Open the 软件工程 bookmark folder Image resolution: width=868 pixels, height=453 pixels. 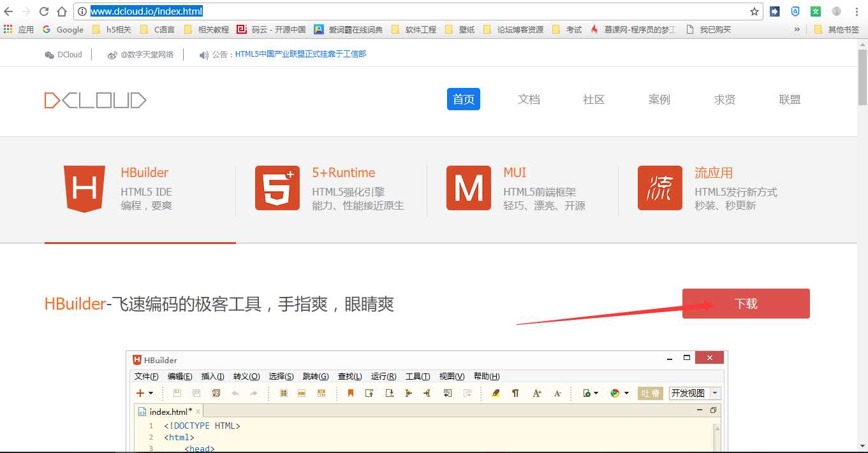(x=413, y=29)
